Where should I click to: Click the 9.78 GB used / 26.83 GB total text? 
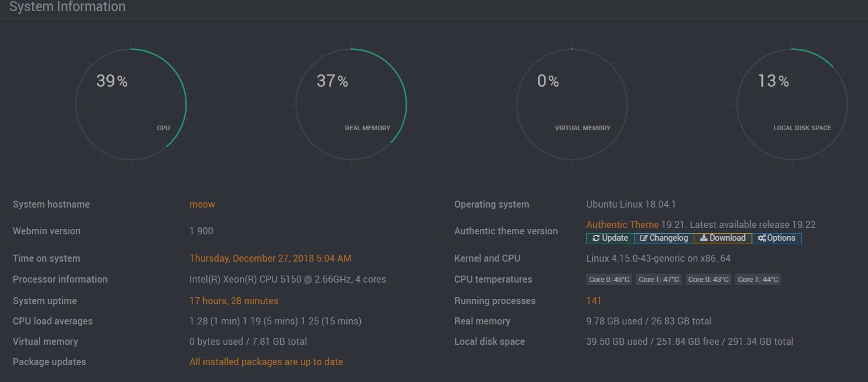[649, 321]
